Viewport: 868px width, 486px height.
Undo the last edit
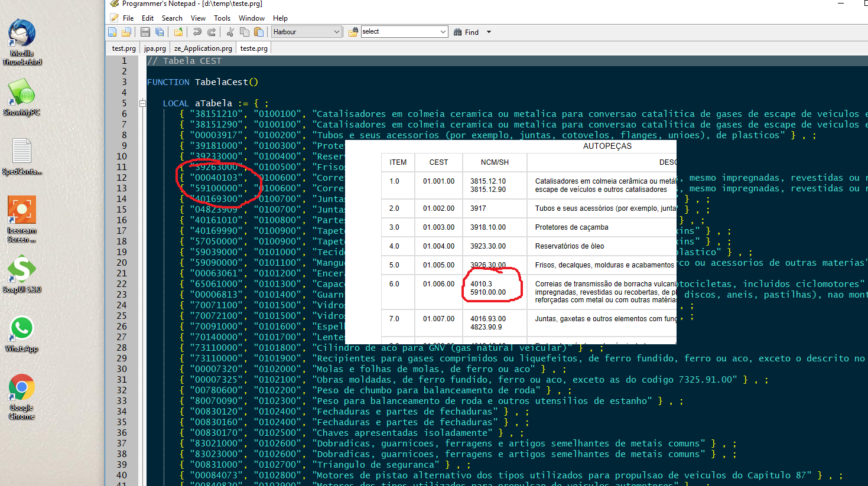click(x=197, y=32)
